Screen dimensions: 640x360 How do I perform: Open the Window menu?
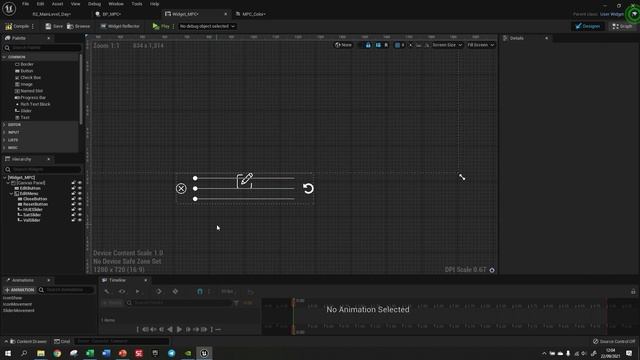point(116,4)
